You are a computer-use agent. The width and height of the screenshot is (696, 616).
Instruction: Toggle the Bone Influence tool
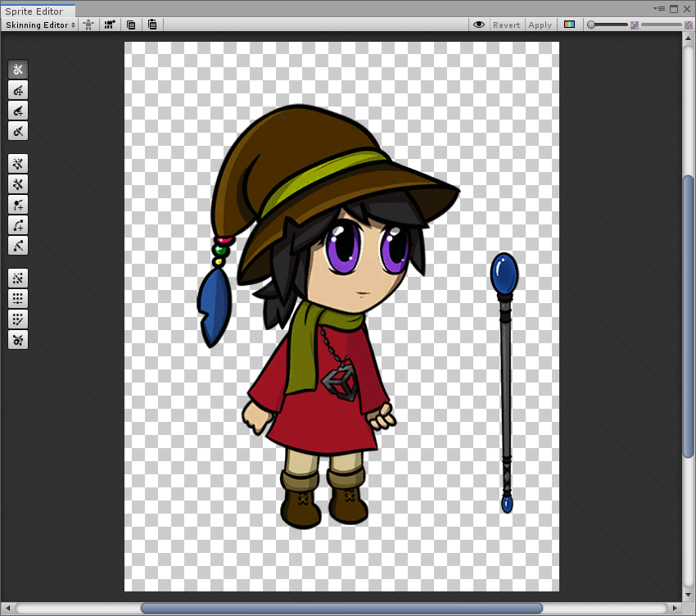[18, 339]
